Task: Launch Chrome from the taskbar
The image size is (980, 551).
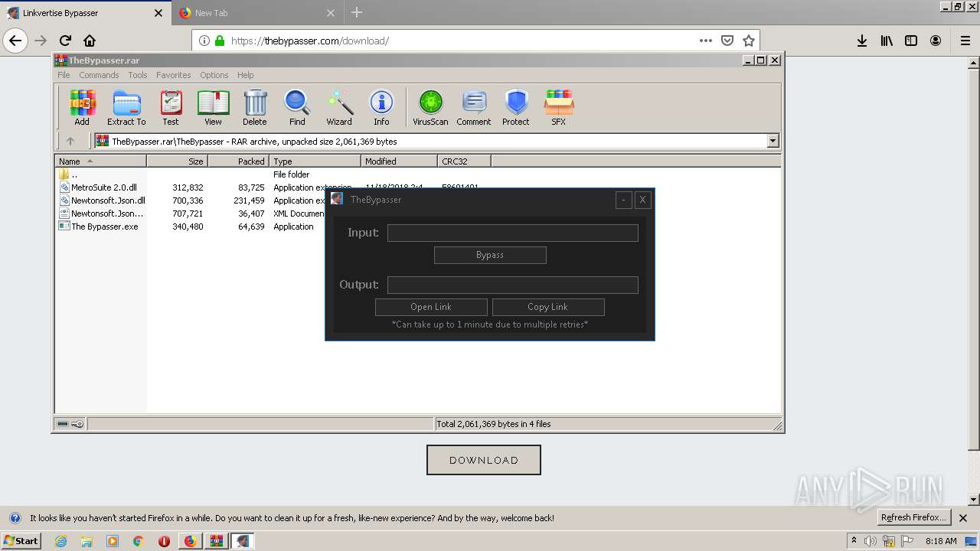Action: [139, 541]
